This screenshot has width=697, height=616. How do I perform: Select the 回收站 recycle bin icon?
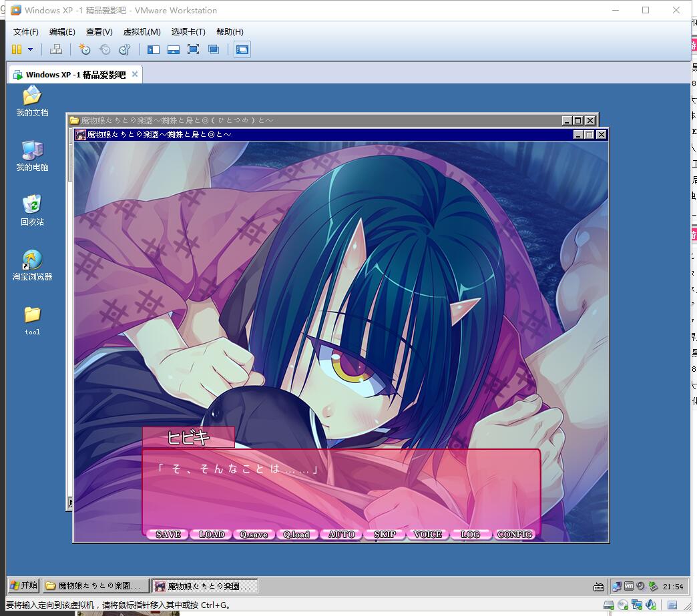32,210
